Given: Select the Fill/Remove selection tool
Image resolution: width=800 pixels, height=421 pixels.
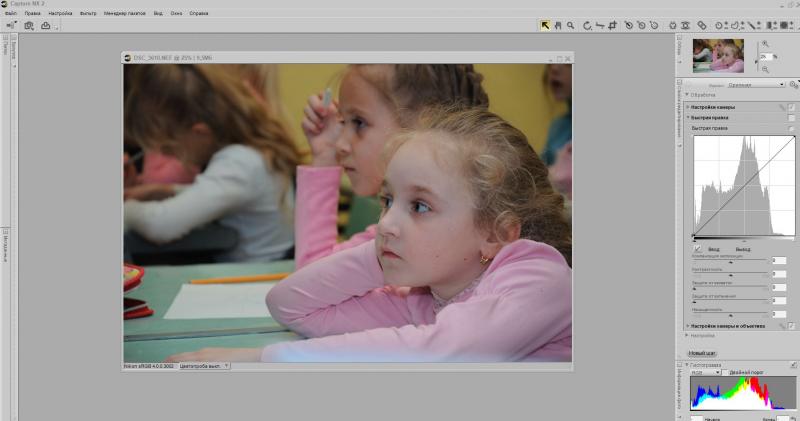Looking at the screenshot, I should pyautogui.click(x=786, y=25).
